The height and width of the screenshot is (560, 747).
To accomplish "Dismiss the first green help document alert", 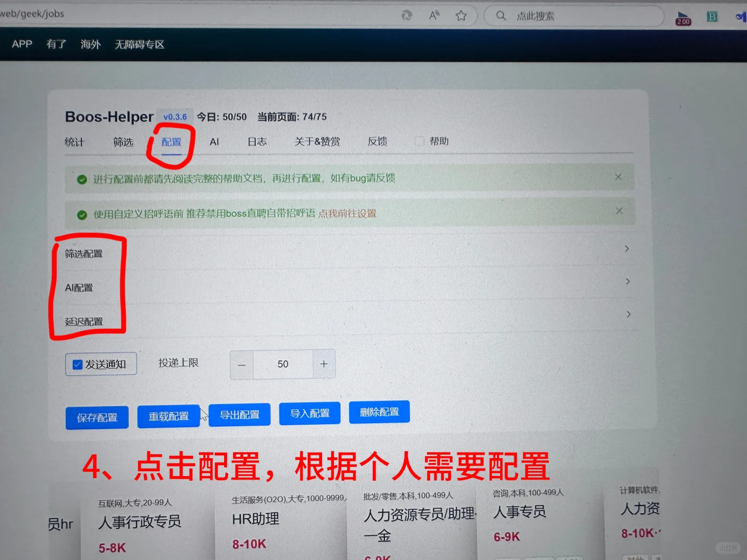I will pos(618,177).
